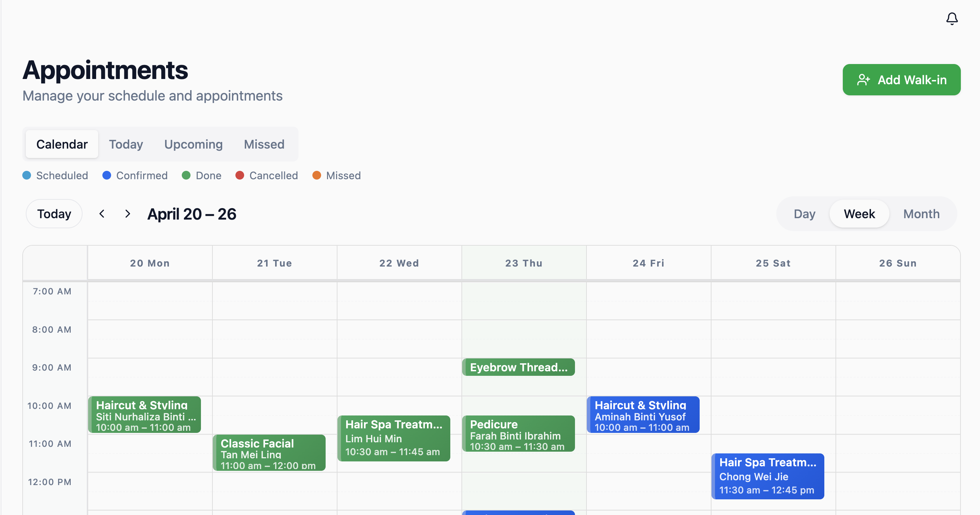Click the 26 Sun column header
This screenshot has width=980, height=515.
pos(898,263)
